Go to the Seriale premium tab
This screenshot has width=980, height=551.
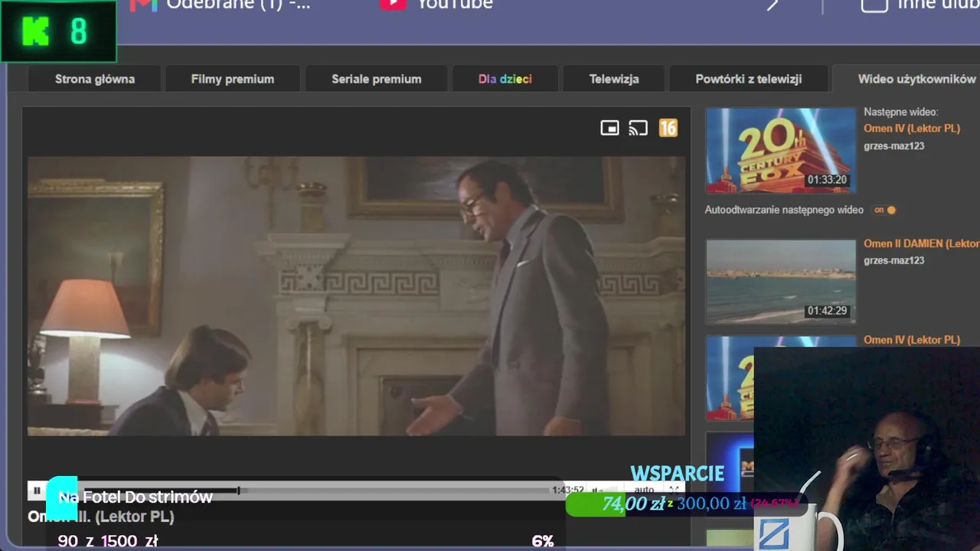point(377,79)
